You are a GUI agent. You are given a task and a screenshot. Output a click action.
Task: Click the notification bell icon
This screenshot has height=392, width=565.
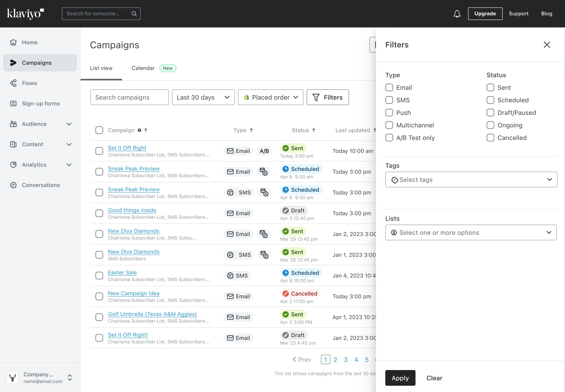(x=457, y=14)
